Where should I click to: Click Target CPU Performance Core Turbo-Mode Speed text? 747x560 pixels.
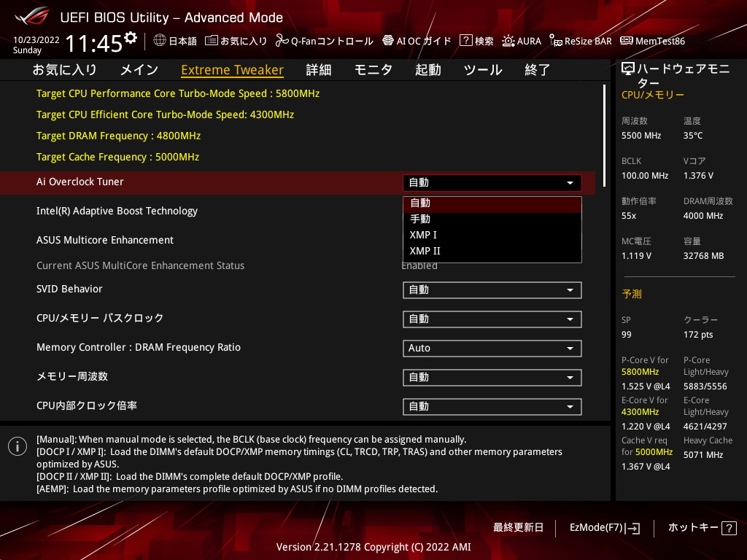(178, 93)
